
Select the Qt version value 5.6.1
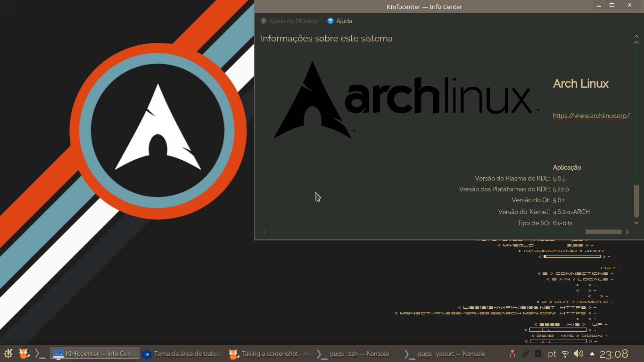(559, 200)
